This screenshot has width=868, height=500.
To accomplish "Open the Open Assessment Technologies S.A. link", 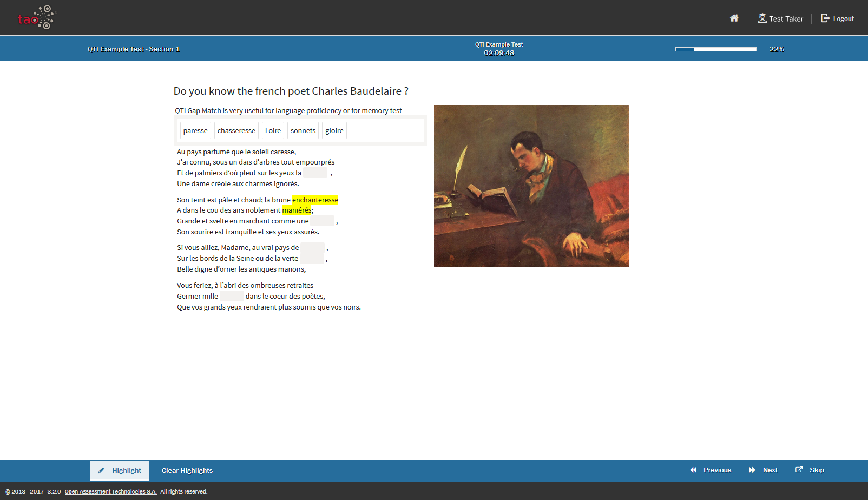I will (110, 492).
